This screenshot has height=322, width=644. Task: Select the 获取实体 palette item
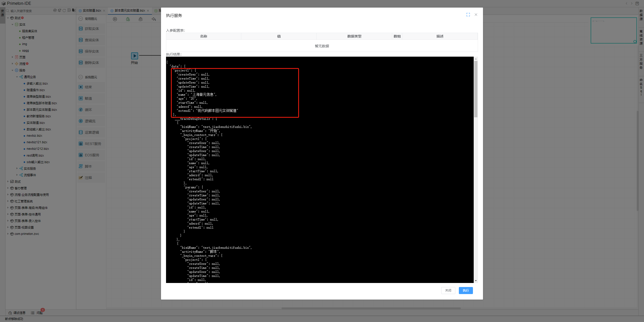pos(92,29)
